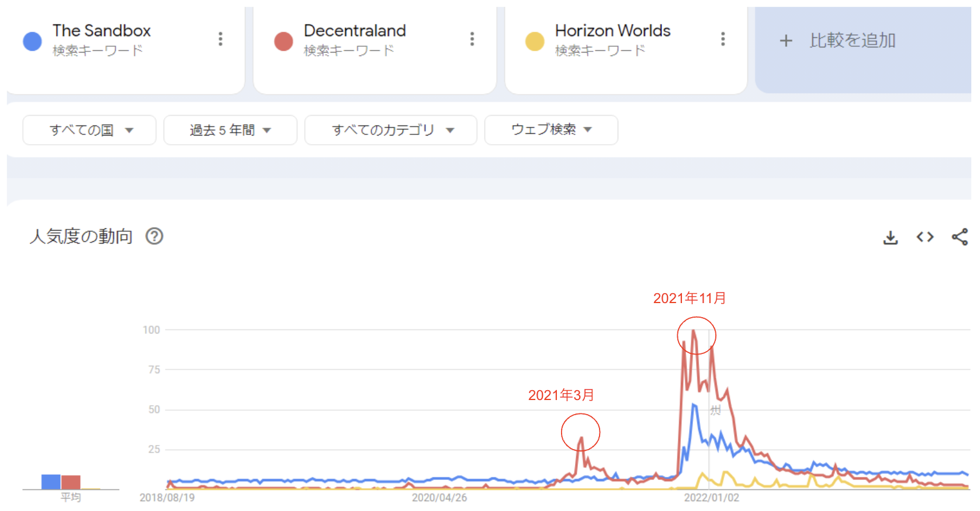The width and height of the screenshot is (980, 511).
Task: Edit Decentraland search term
Action: coord(355,30)
